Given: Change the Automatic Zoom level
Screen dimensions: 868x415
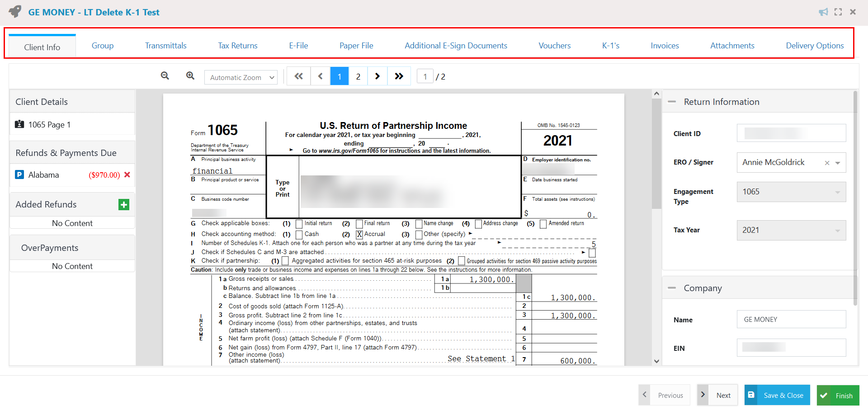Looking at the screenshot, I should (241, 77).
